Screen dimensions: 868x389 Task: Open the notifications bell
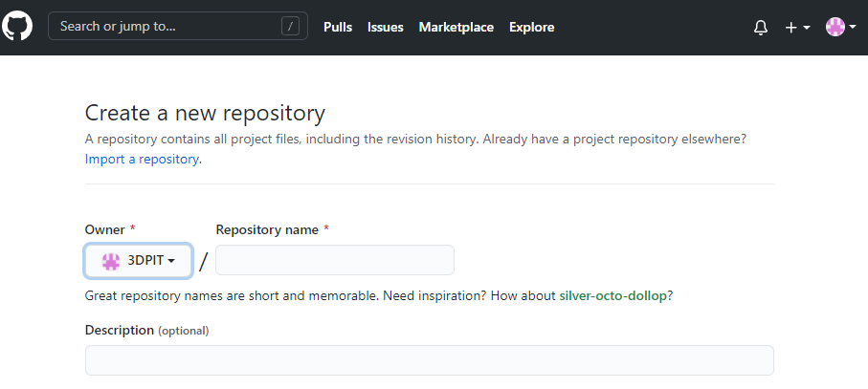click(x=761, y=28)
